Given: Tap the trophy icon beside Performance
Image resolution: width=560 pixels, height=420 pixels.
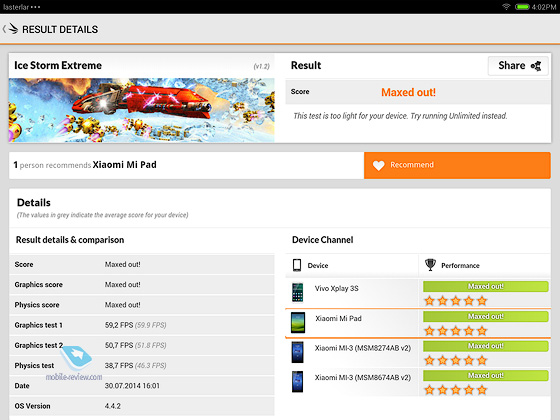Looking at the screenshot, I should tap(430, 265).
